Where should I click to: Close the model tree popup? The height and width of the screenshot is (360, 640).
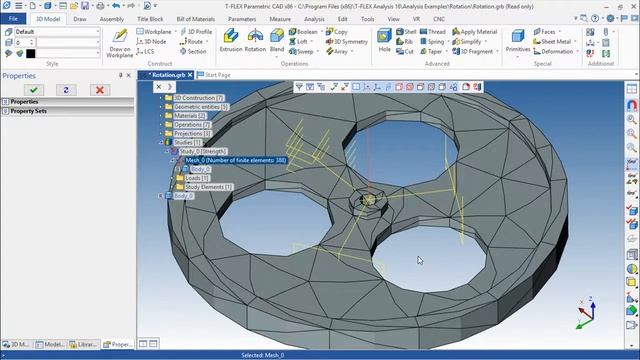point(159,87)
